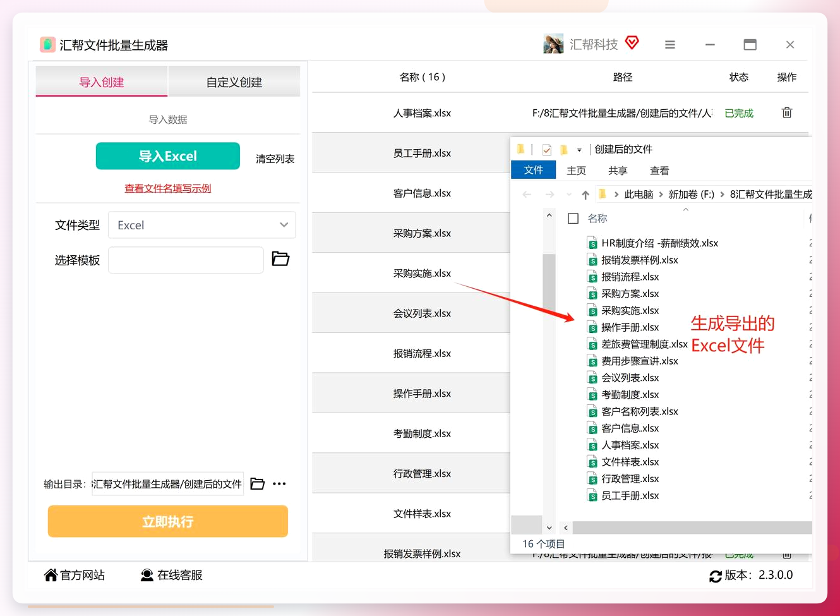This screenshot has height=616, width=840.
Task: Open output directory folder icon
Action: 257,484
